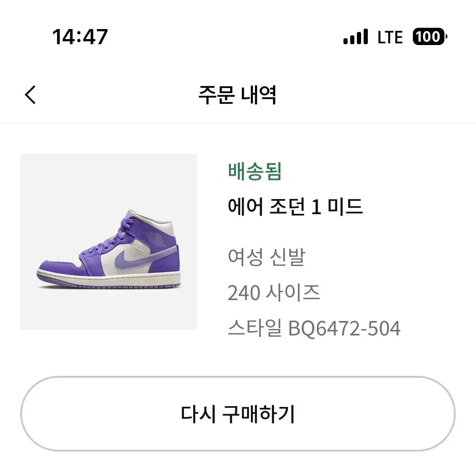
Task: Tap the BQ6472-504 number text
Action: (x=344, y=328)
